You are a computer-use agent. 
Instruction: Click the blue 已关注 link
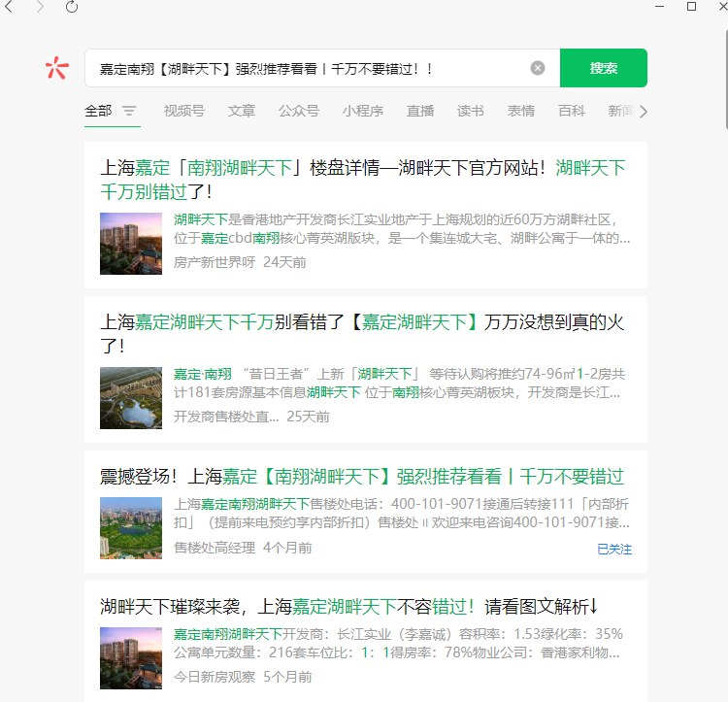(x=614, y=550)
